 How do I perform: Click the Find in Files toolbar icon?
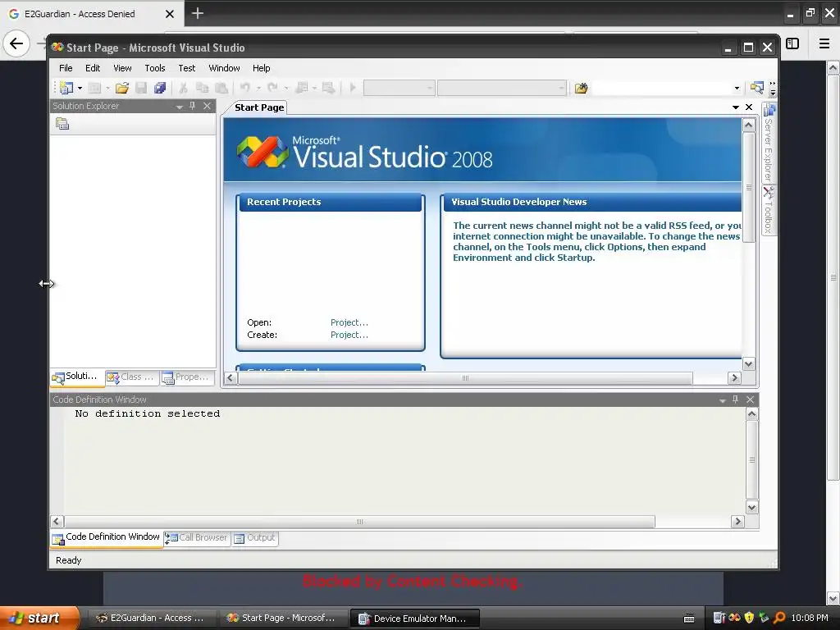click(x=582, y=88)
